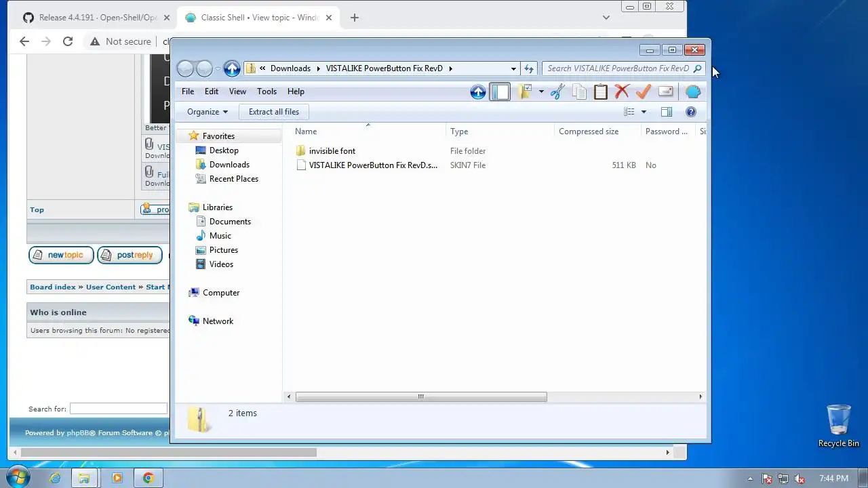Click the Cut scissors icon

click(557, 91)
